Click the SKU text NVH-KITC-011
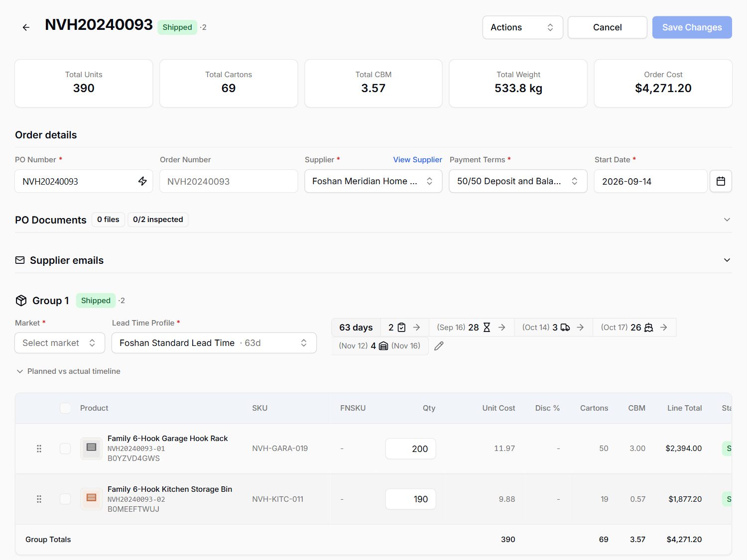747x560 pixels. point(277,499)
